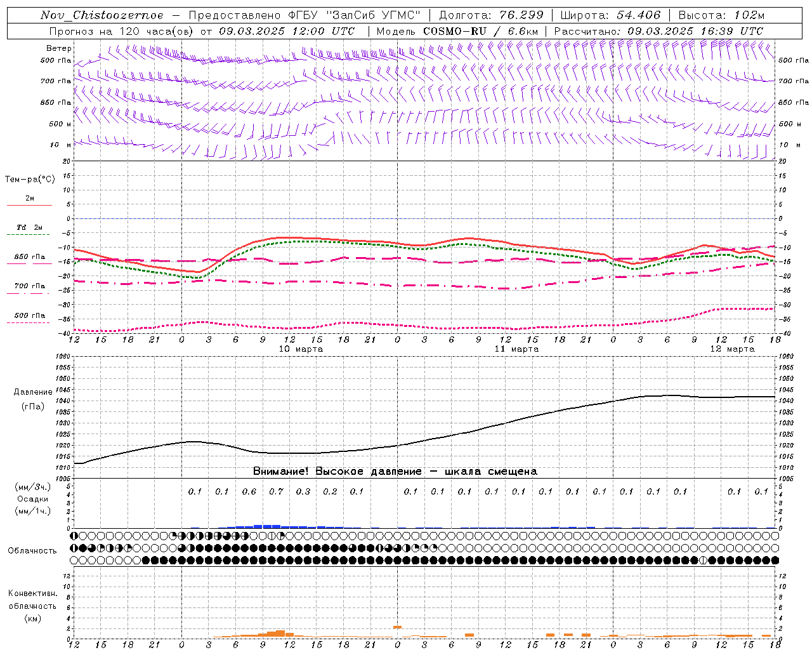
Task: Click the 12 марта date label
Action: (732, 349)
